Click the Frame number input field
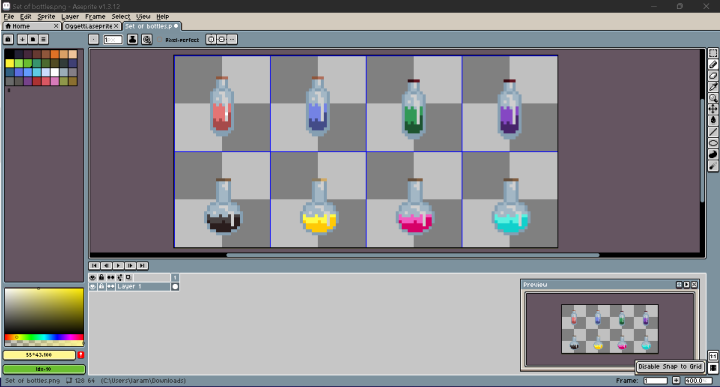The image size is (720, 387). pos(655,381)
